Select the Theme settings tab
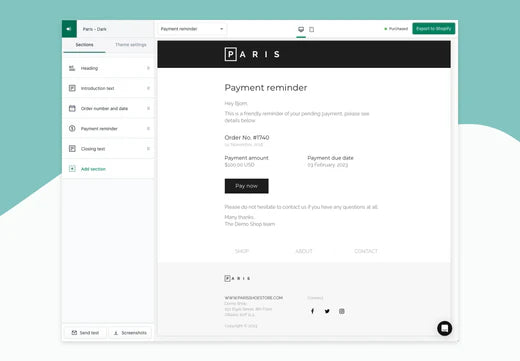520x361 pixels. click(x=131, y=45)
